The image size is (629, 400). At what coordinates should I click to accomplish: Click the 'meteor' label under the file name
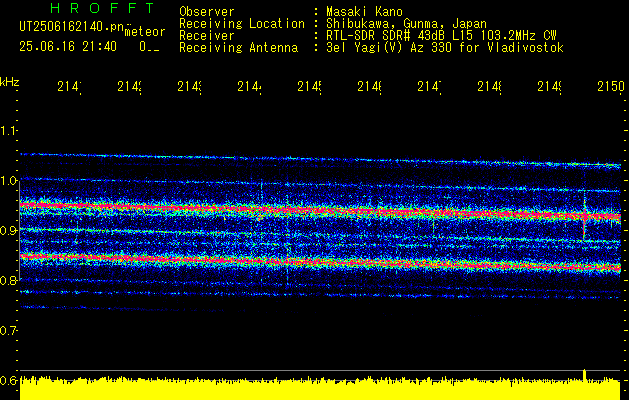(x=145, y=32)
